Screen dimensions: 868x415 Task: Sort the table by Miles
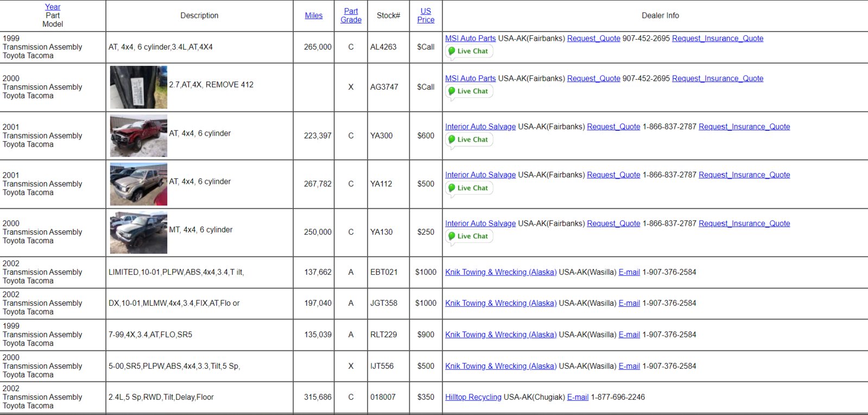pos(314,16)
